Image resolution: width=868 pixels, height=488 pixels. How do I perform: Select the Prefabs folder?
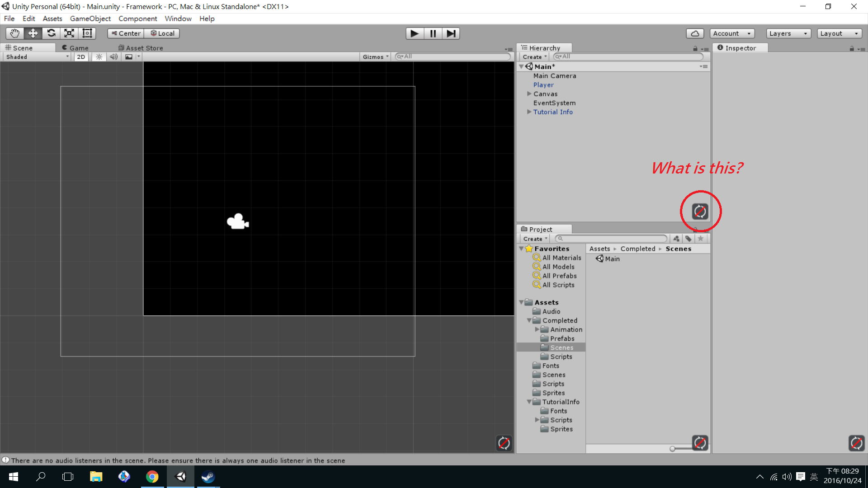[557, 338]
